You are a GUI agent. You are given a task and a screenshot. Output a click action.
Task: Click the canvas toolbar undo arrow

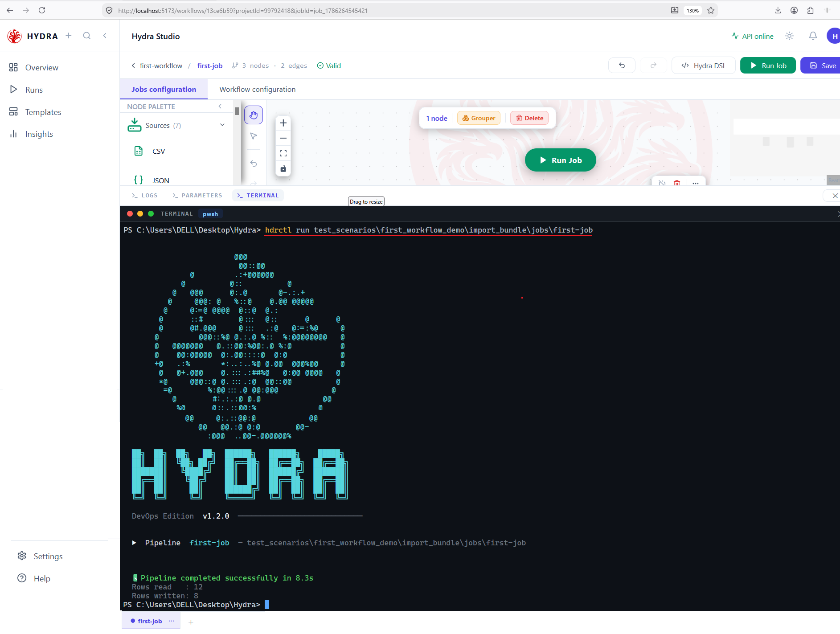pyautogui.click(x=254, y=164)
